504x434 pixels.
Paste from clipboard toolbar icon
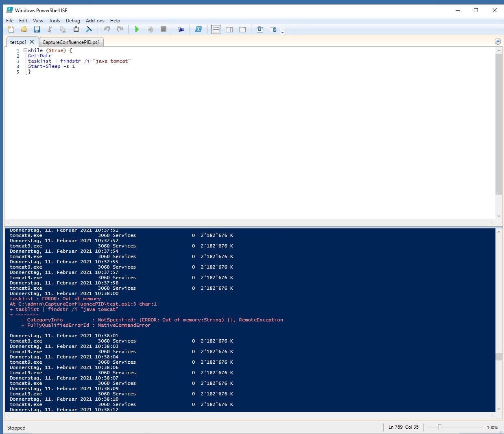(76, 29)
